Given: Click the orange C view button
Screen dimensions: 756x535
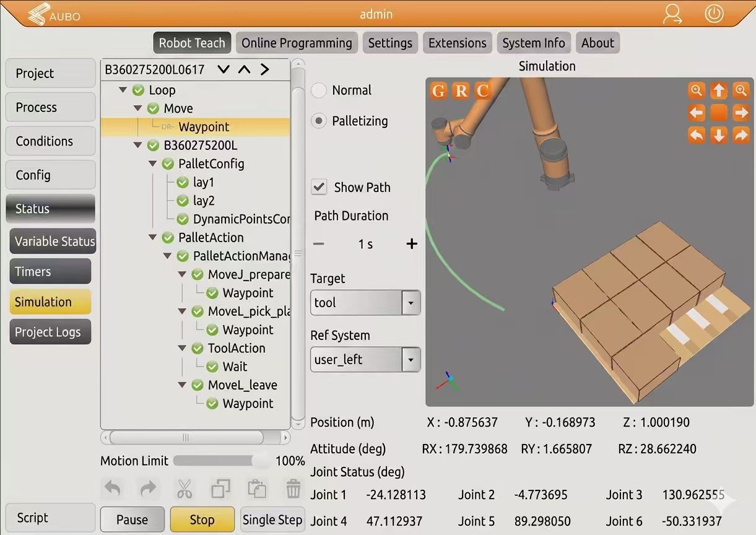Looking at the screenshot, I should coord(482,91).
